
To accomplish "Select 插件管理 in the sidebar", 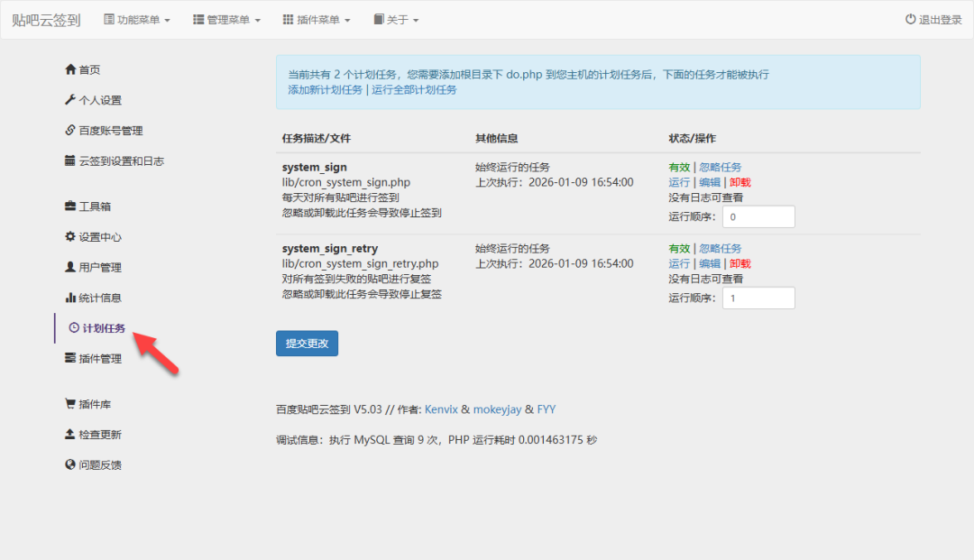I will tap(99, 359).
